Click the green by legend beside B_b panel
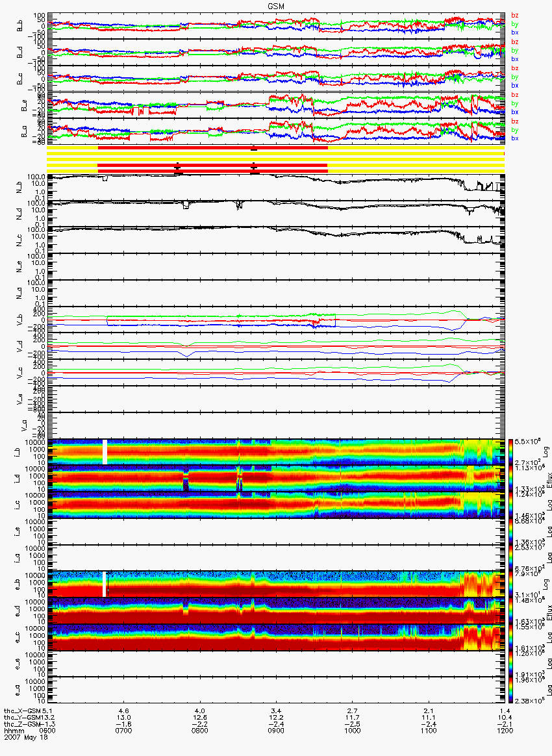This screenshot has width=552, height=756. coord(514,23)
